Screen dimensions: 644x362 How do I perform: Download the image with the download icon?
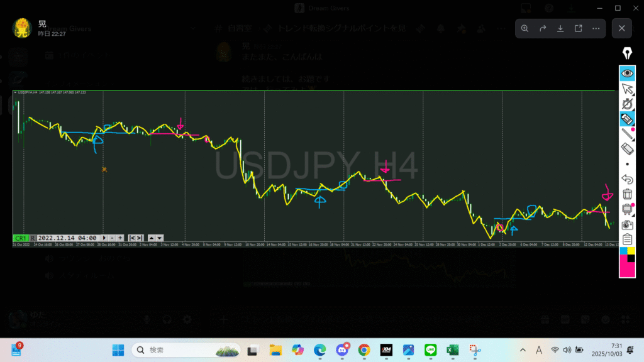[560, 28]
